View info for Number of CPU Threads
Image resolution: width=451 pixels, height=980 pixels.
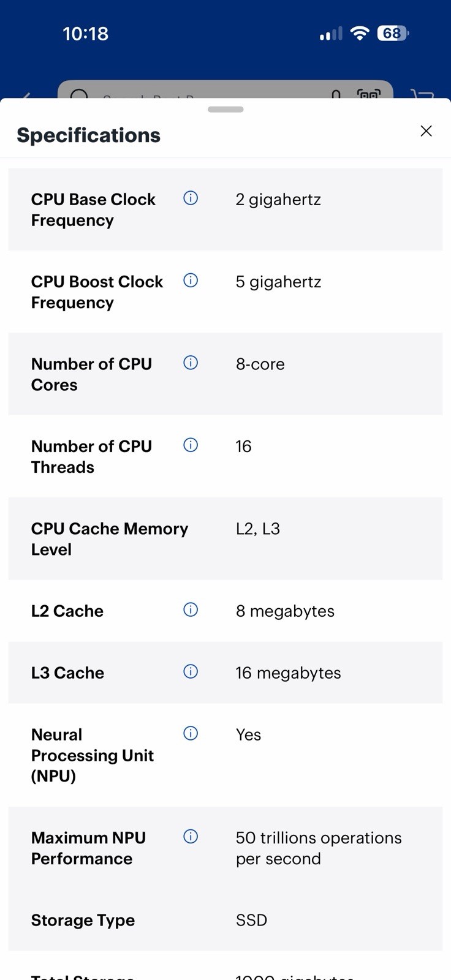pyautogui.click(x=191, y=445)
